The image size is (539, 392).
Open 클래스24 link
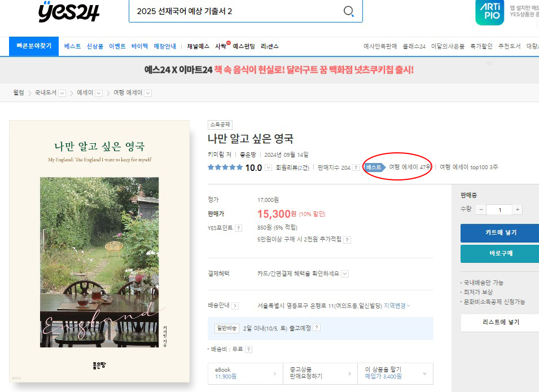point(414,46)
